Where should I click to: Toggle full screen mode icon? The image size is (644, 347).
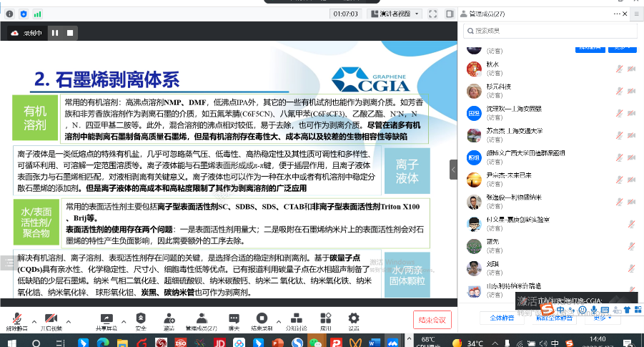[x=433, y=14]
